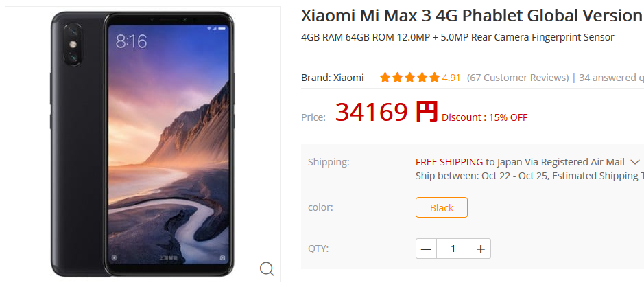The image size is (644, 287).
Task: Select the Black color option
Action: (442, 207)
